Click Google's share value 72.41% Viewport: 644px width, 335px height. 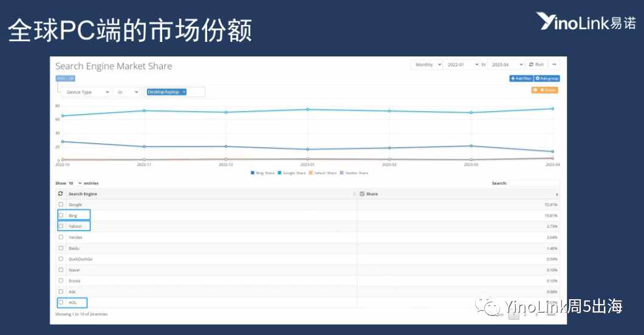pyautogui.click(x=551, y=205)
